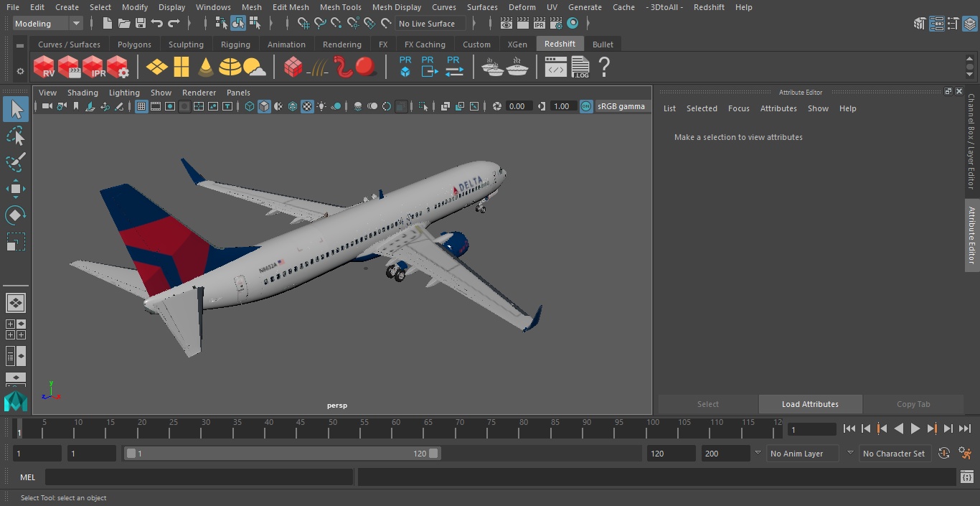980x506 pixels.
Task: Redo action arrow icon
Action: pyautogui.click(x=174, y=24)
